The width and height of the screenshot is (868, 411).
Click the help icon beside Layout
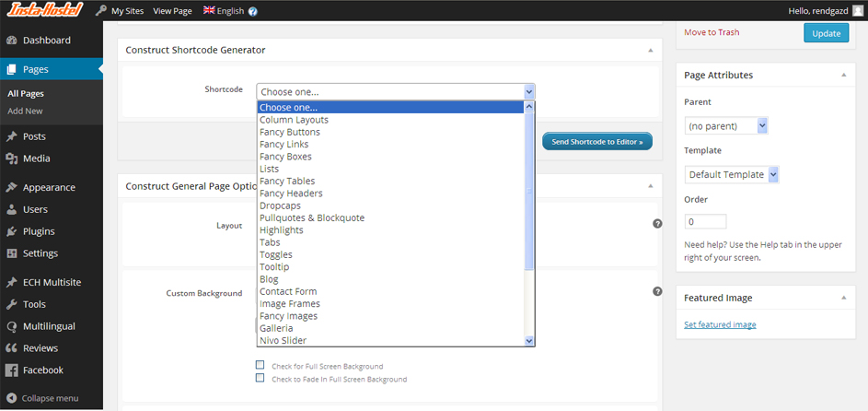657,224
